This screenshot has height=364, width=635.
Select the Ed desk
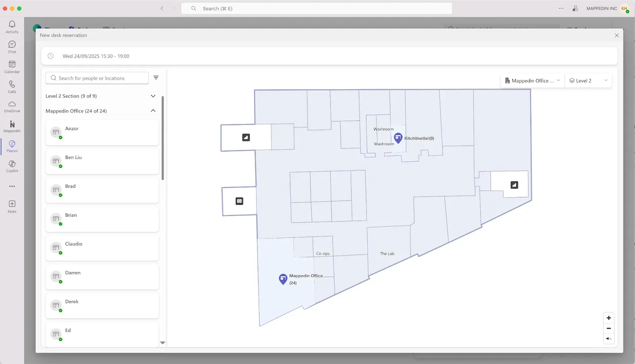(102, 334)
